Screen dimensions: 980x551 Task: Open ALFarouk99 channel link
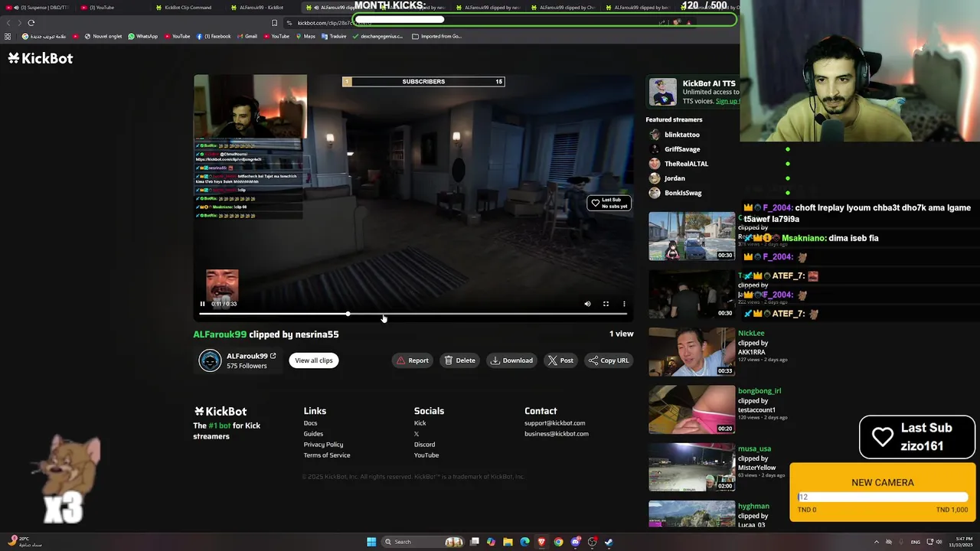(x=251, y=356)
